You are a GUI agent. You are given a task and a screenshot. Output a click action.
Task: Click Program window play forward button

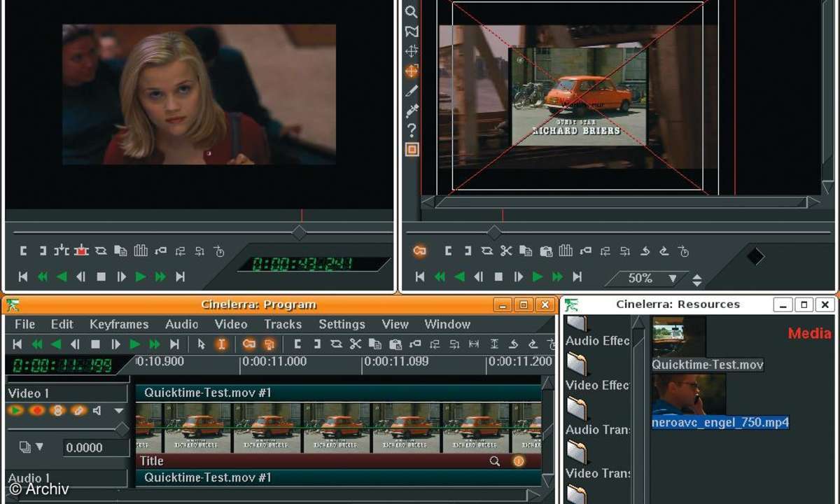tap(135, 344)
